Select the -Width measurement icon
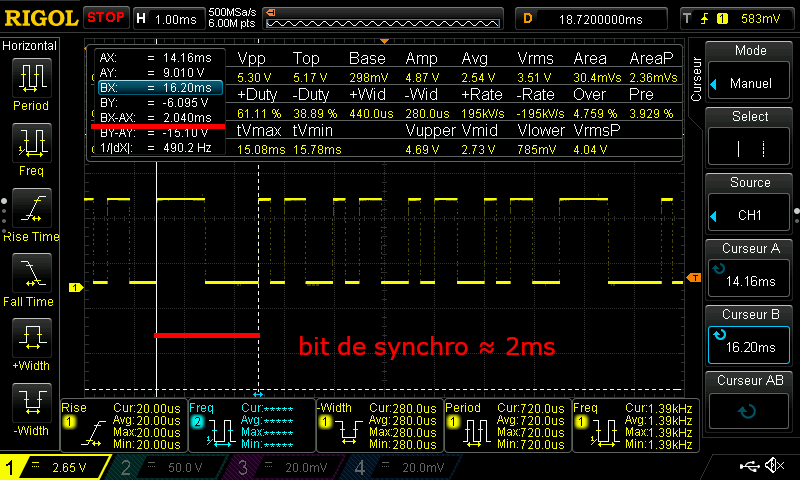Screen dimensions: 800x480 coord(32,402)
